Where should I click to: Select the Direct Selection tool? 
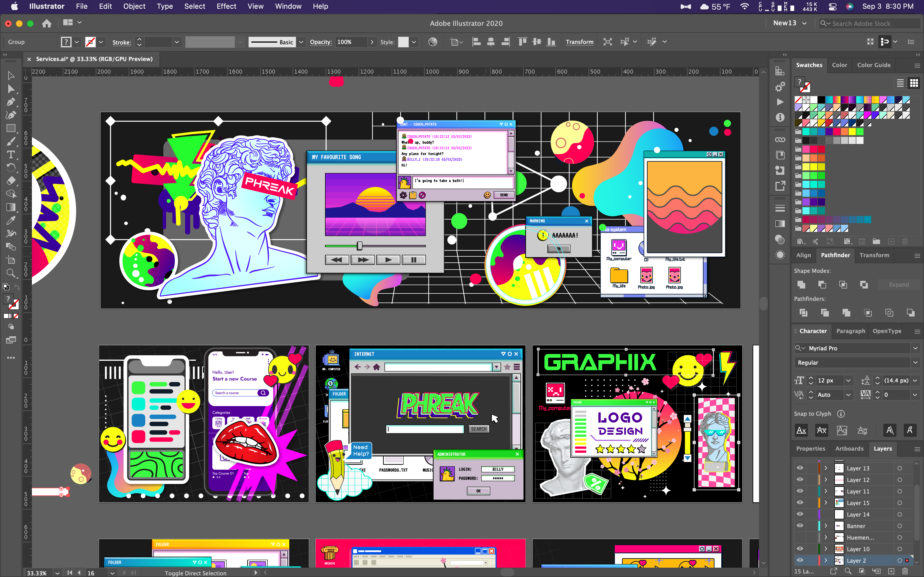(11, 89)
